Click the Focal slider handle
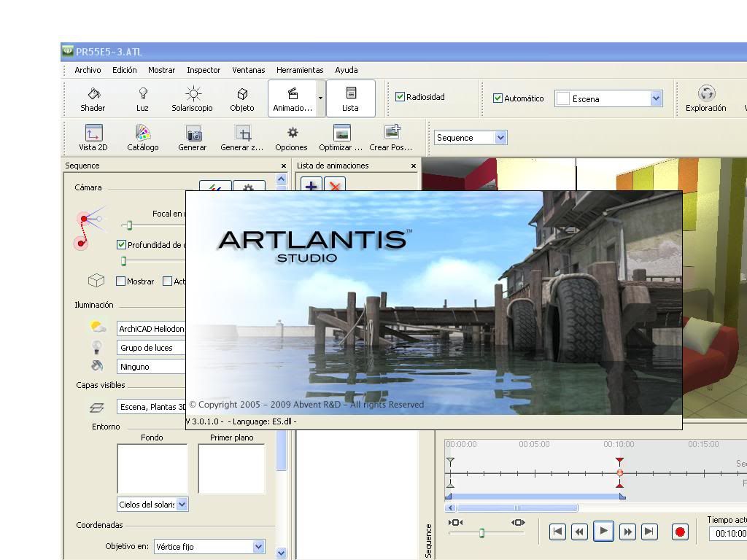The width and height of the screenshot is (747, 560). coord(129,225)
